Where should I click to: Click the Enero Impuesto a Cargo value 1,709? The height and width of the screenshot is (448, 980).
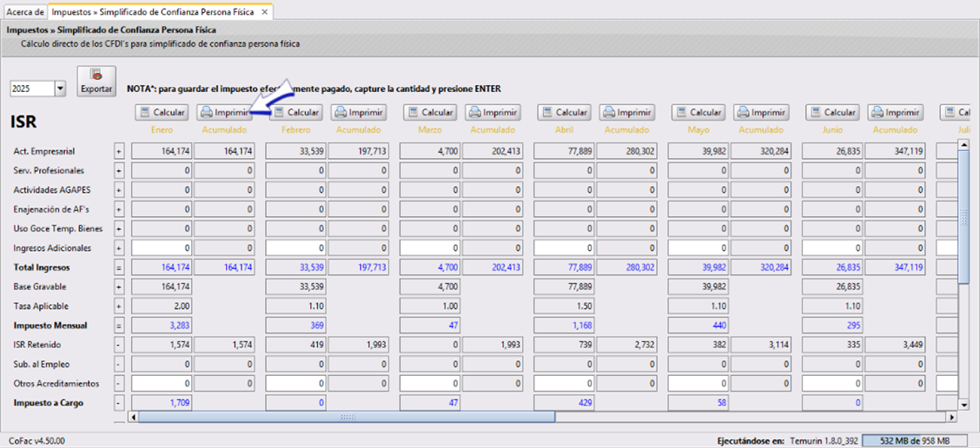click(x=162, y=403)
